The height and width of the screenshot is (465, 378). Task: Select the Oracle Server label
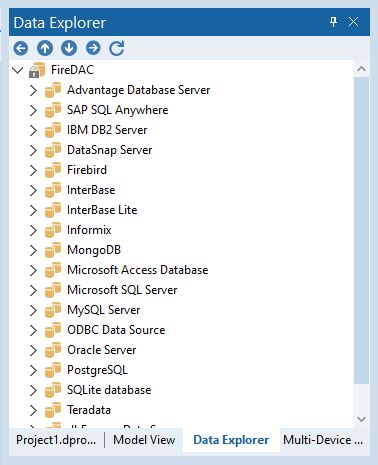102,350
